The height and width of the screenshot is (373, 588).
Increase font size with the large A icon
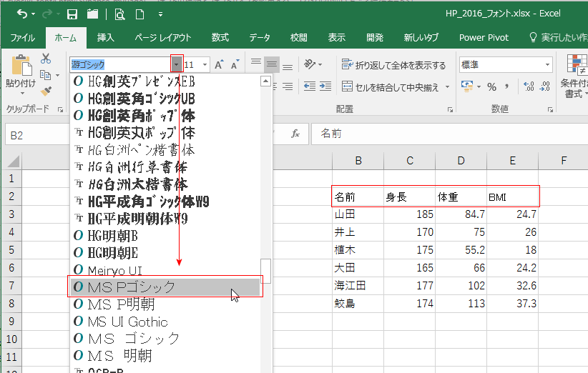click(220, 65)
